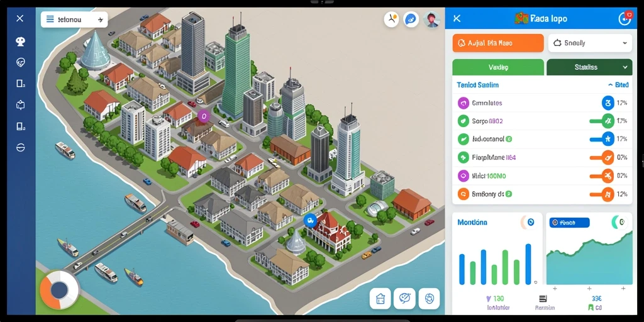Click the globe icon button on map
The height and width of the screenshot is (322, 644).
point(429,299)
